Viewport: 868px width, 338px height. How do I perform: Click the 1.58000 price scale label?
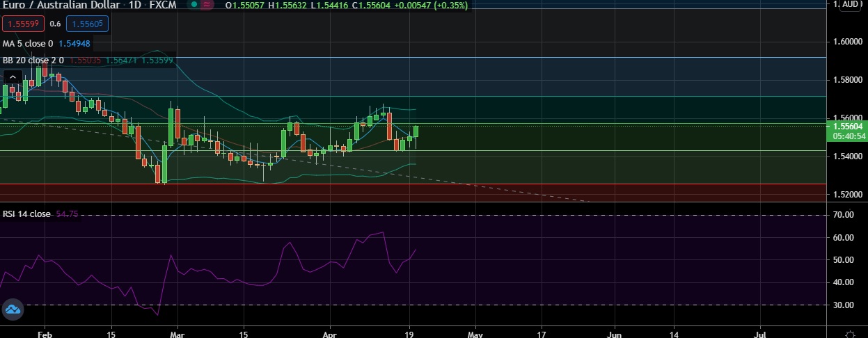click(848, 80)
